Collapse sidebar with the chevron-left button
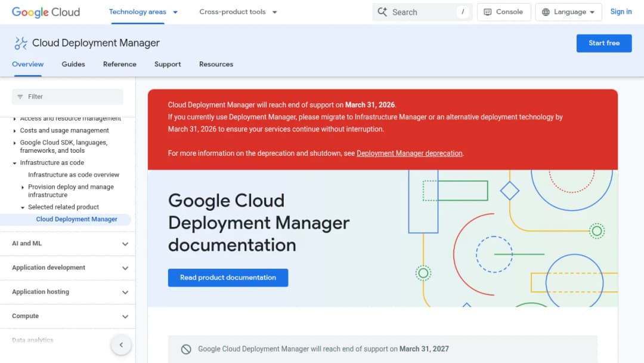Screen dimensions: 644x363 [121, 344]
